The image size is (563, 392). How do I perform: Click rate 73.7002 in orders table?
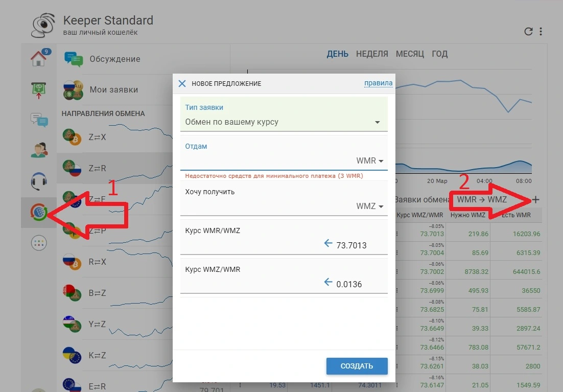tap(432, 271)
